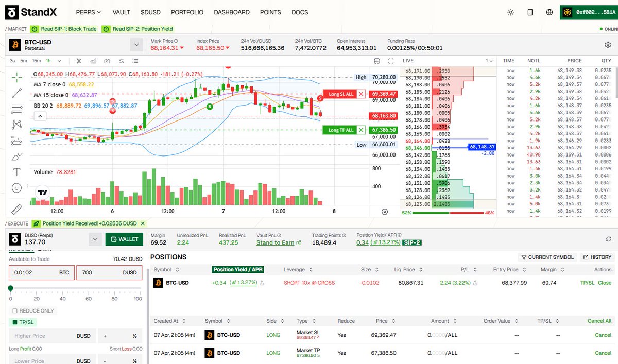Sort positions by Symbol column
Viewport: 618px width, 364px height.
[x=165, y=270]
